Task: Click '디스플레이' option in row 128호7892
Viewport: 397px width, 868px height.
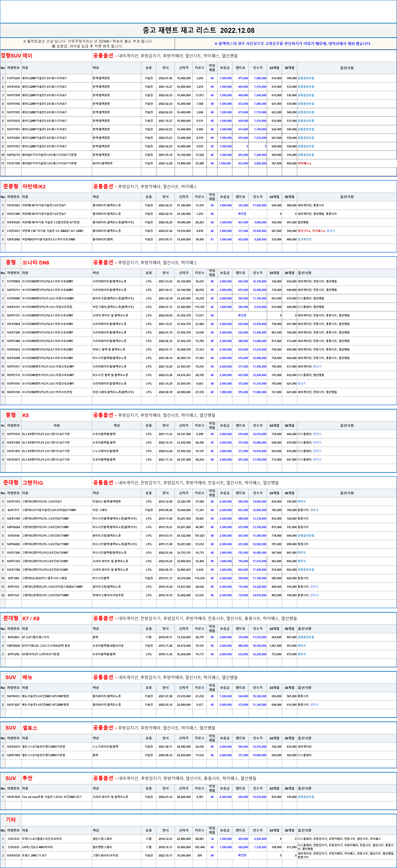Action: point(304,756)
